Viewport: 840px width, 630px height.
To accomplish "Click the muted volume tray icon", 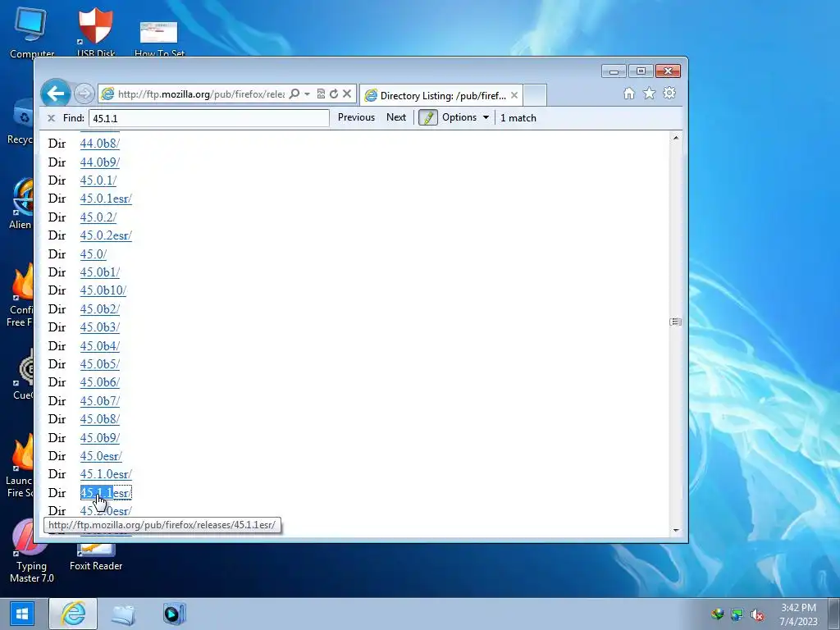I will coord(756,615).
